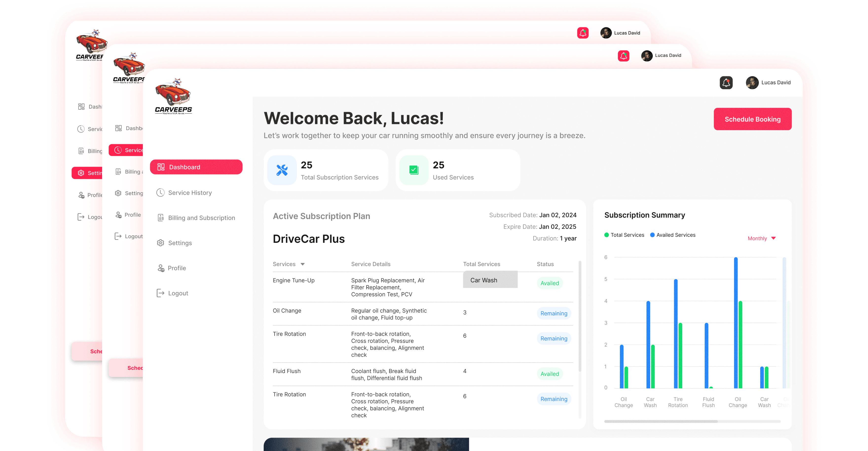Click the red notification bell in the middle window
This screenshot has height=451, width=868.
[x=623, y=56]
